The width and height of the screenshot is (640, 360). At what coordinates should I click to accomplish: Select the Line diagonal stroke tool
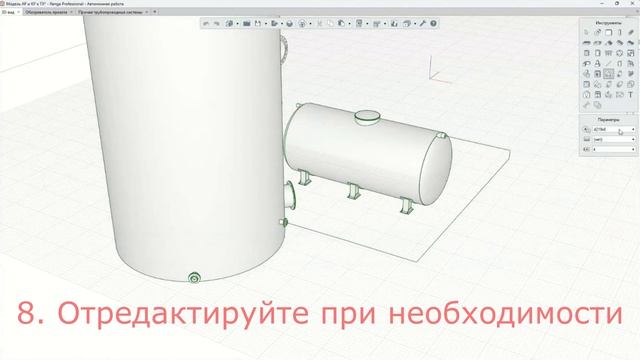pos(609,64)
